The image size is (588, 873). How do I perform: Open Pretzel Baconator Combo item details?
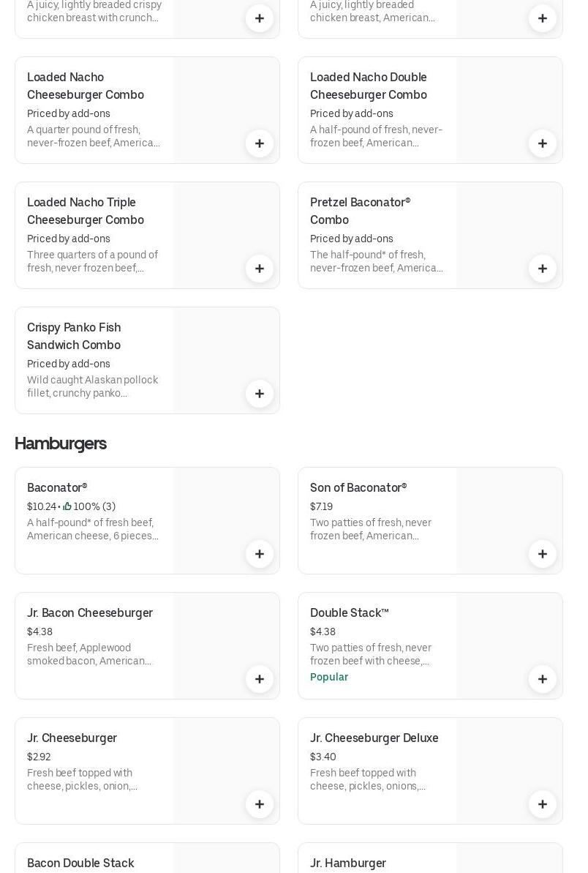[x=360, y=211]
